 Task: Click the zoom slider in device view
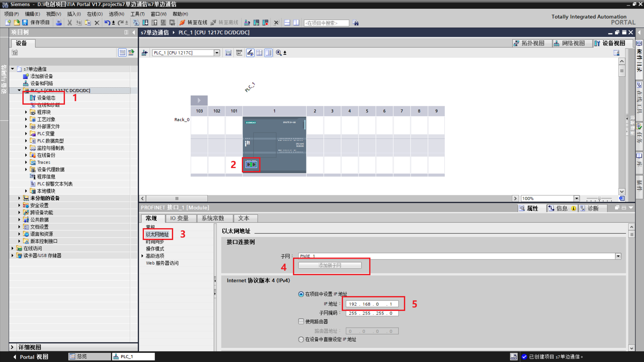tap(599, 199)
